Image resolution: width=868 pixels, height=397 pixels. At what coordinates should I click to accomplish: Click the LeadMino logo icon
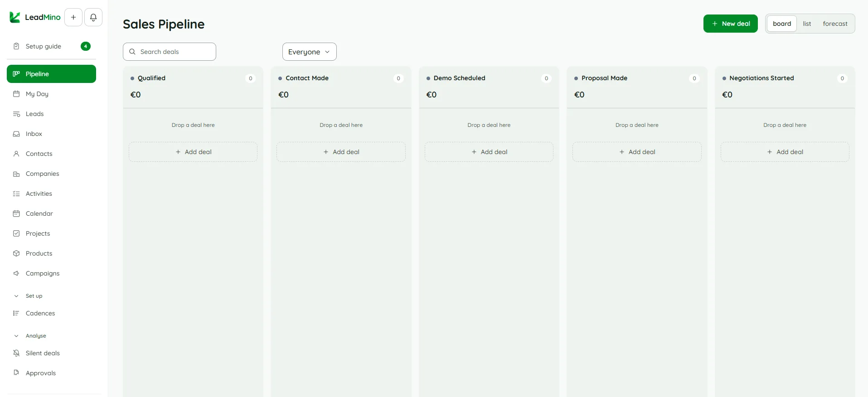(15, 17)
